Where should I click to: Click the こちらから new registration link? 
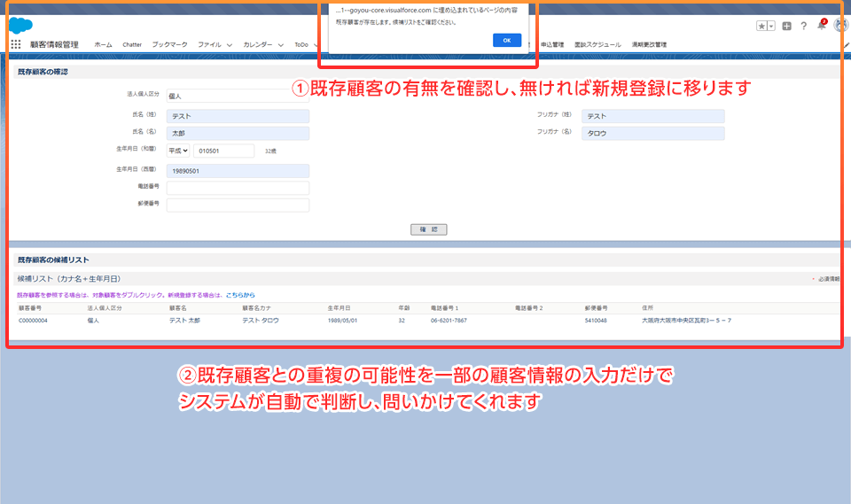pyautogui.click(x=239, y=295)
